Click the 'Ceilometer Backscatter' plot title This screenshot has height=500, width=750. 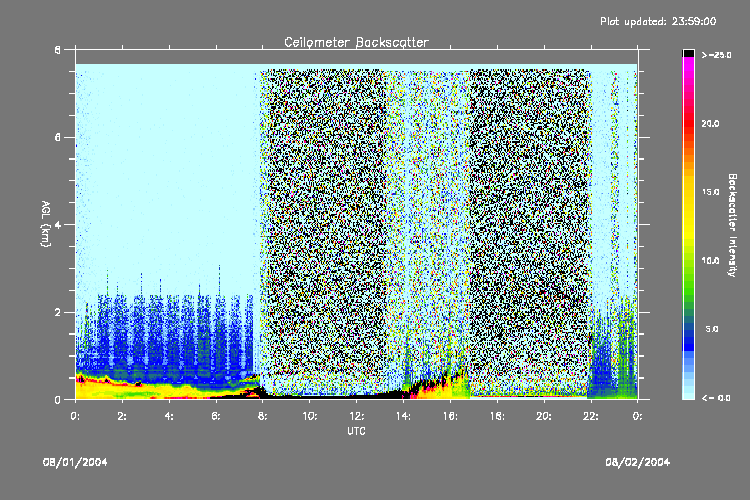point(356,42)
